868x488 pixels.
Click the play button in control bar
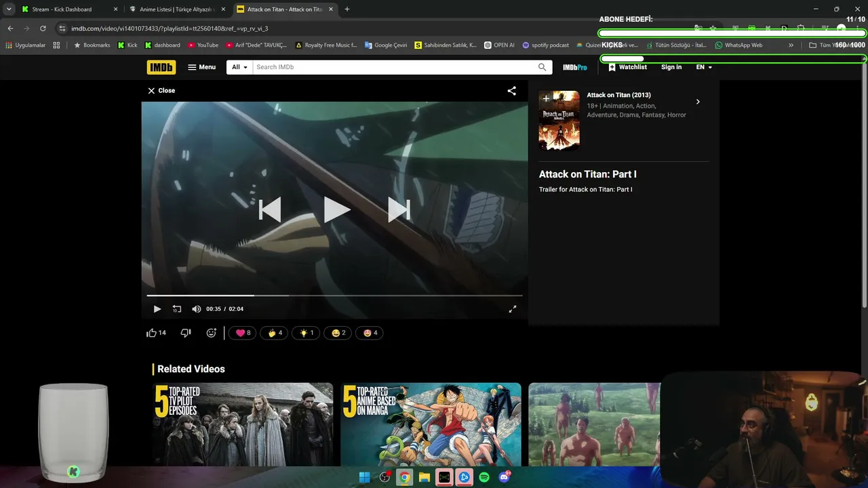click(x=157, y=309)
